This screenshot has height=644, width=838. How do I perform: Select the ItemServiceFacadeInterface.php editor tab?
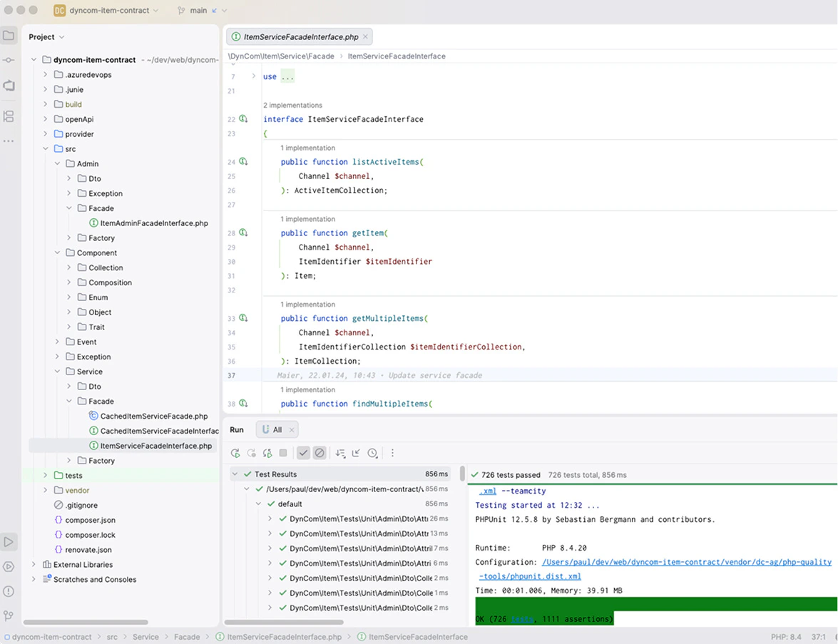click(300, 37)
